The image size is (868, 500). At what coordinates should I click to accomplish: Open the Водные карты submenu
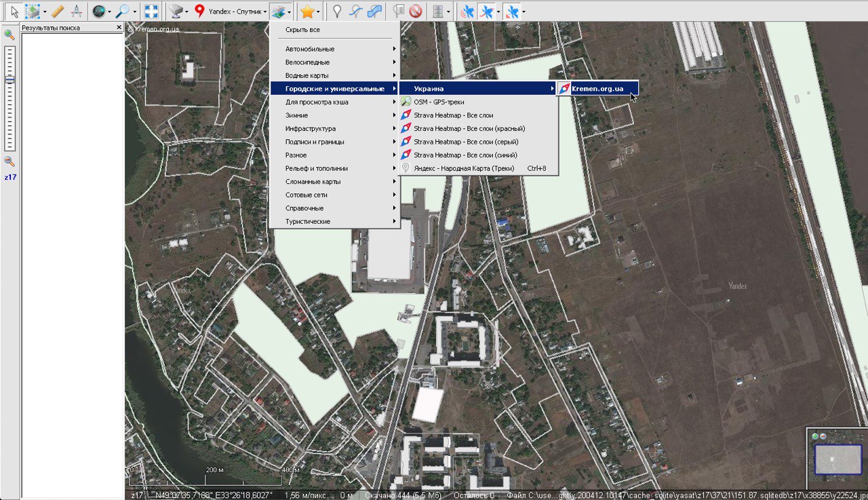click(335, 75)
